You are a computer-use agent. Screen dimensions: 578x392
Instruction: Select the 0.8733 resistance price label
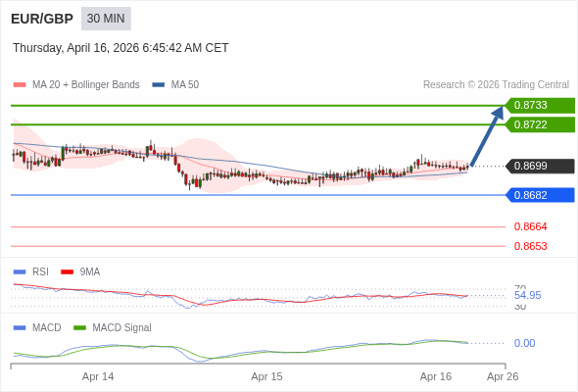click(540, 105)
